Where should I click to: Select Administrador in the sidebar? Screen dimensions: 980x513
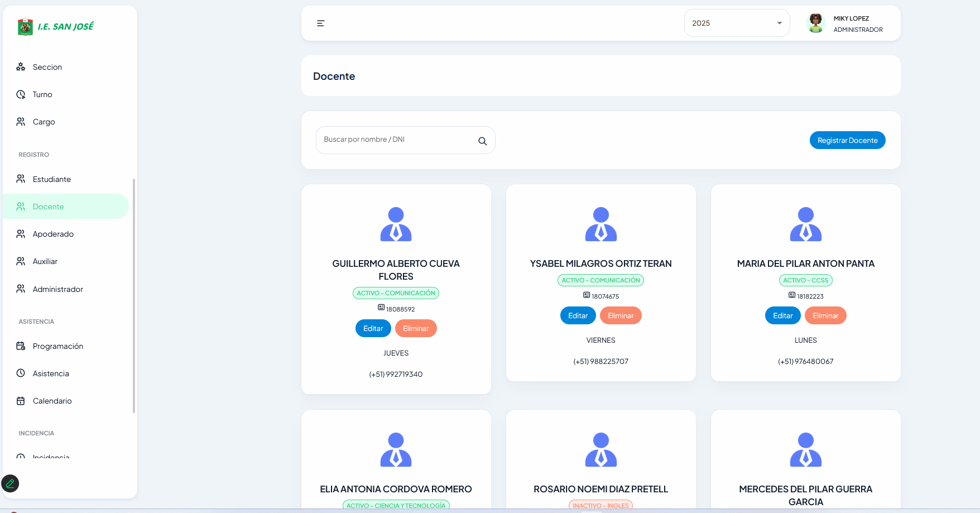pos(57,289)
